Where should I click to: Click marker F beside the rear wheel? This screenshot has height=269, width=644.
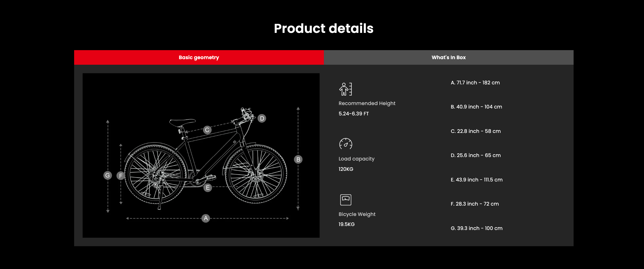[121, 176]
